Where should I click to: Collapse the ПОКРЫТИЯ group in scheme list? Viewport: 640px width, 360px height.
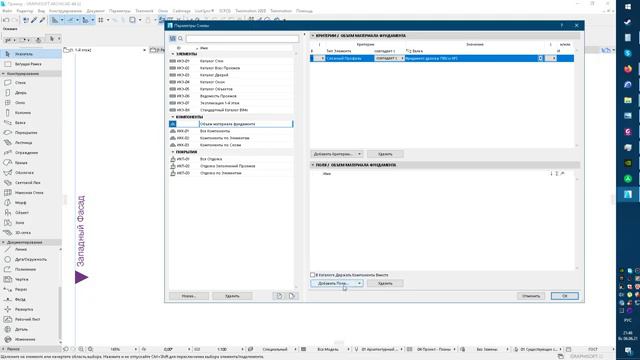click(x=173, y=152)
